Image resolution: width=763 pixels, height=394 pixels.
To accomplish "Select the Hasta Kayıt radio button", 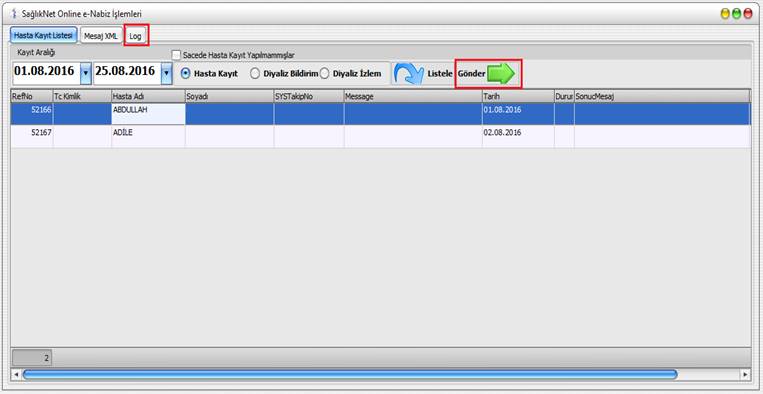I will tap(185, 73).
